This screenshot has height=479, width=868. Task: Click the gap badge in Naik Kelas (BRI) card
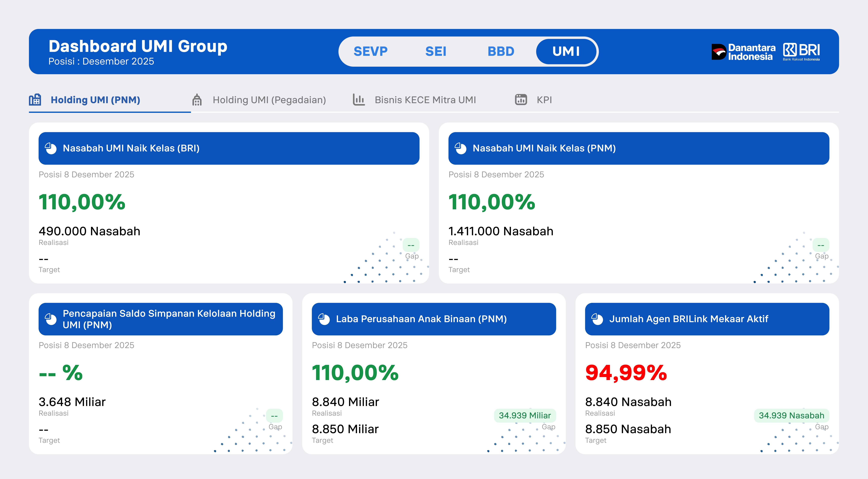[411, 245]
